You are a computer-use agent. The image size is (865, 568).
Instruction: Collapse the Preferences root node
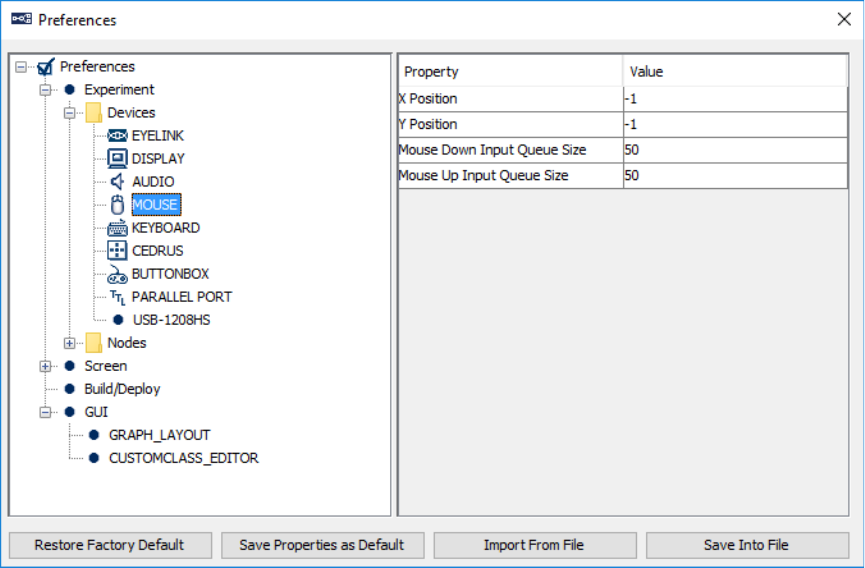[21, 67]
